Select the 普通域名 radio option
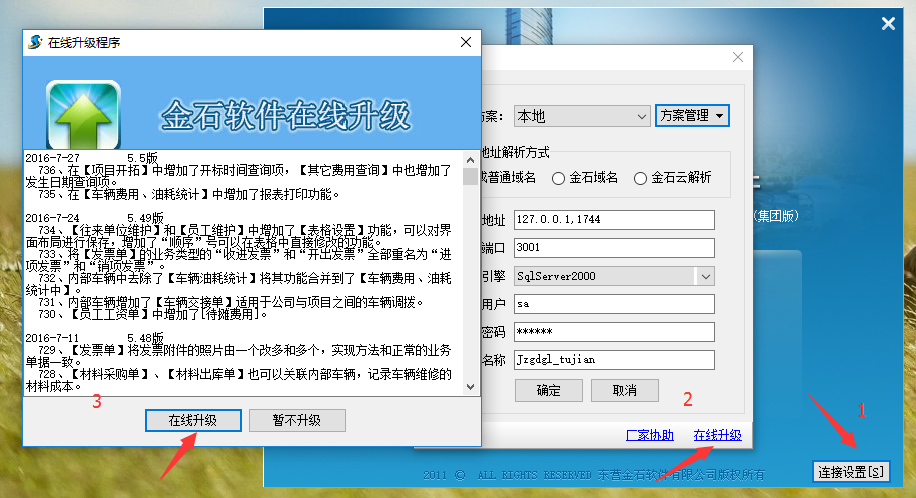 pyautogui.click(x=510, y=178)
